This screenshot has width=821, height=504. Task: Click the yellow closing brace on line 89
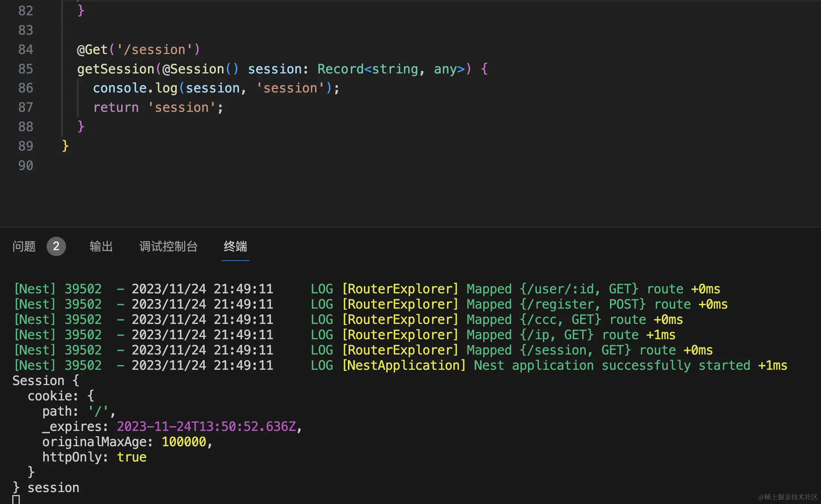click(x=65, y=146)
